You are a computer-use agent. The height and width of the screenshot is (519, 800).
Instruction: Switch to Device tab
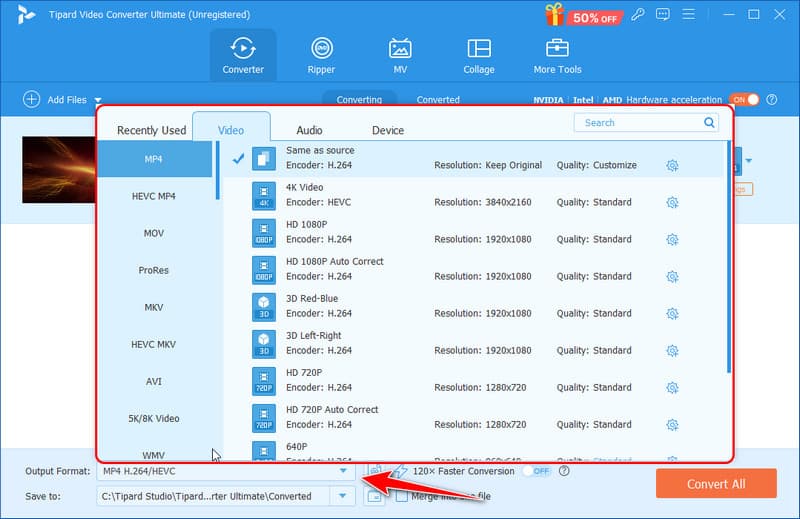pyautogui.click(x=388, y=130)
